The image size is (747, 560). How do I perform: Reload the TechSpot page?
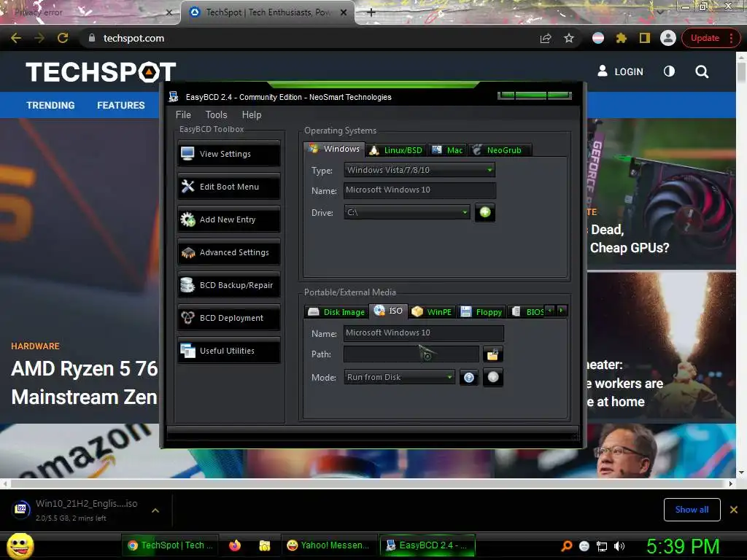pyautogui.click(x=63, y=38)
